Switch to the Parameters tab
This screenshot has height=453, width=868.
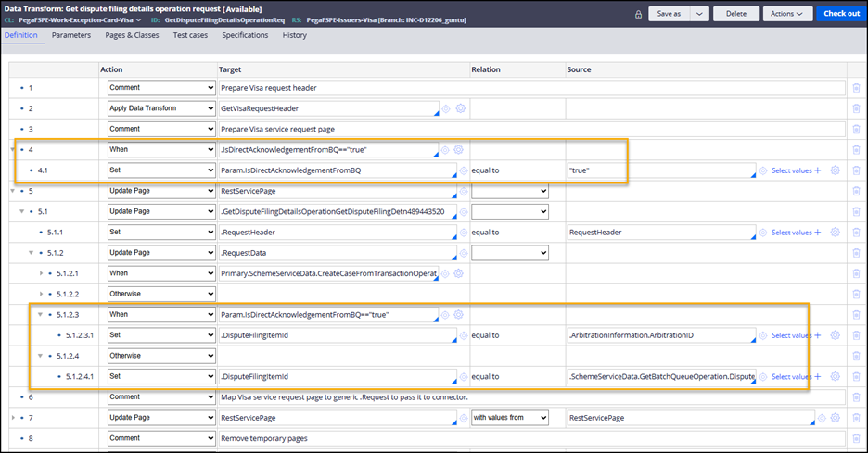point(70,35)
